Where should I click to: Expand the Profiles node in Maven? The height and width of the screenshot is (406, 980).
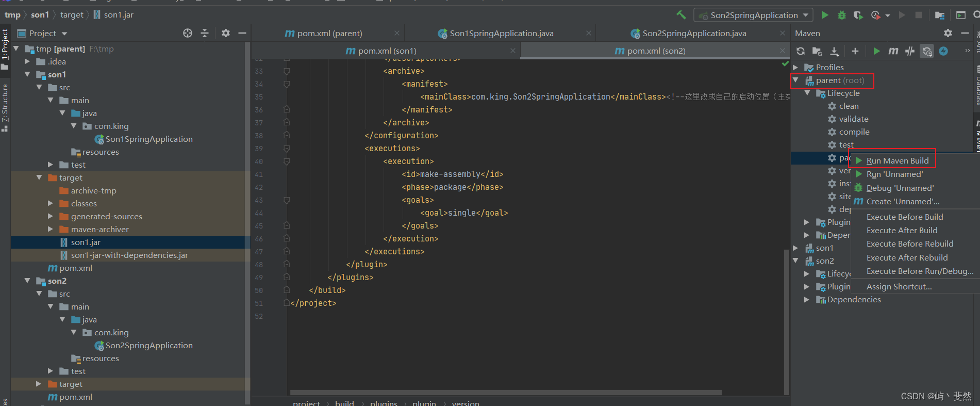[795, 68]
